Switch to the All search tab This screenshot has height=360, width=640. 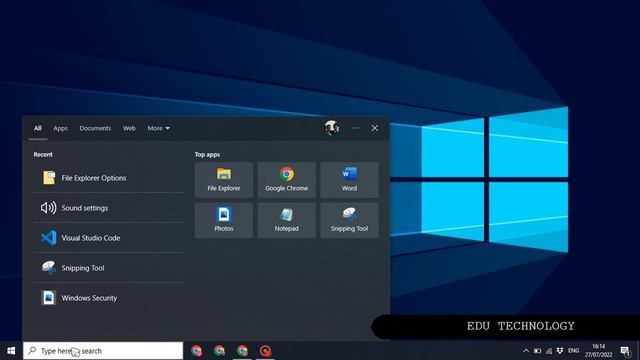click(38, 128)
